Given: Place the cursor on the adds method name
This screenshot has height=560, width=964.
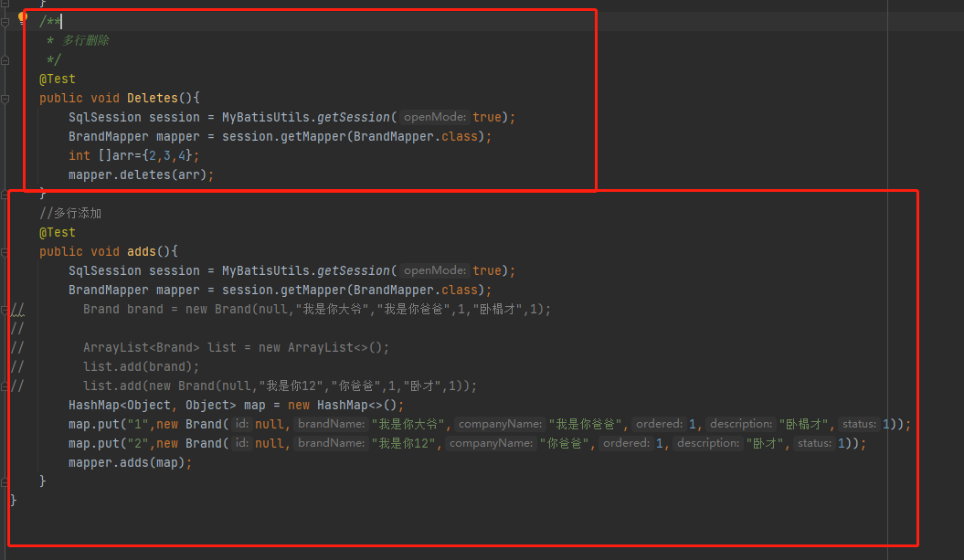Looking at the screenshot, I should [x=142, y=251].
